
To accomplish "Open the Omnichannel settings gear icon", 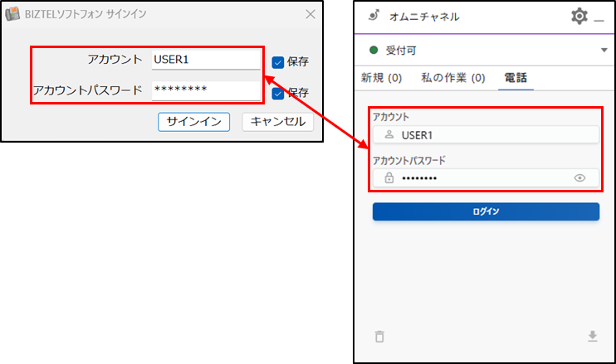I will coord(579,17).
